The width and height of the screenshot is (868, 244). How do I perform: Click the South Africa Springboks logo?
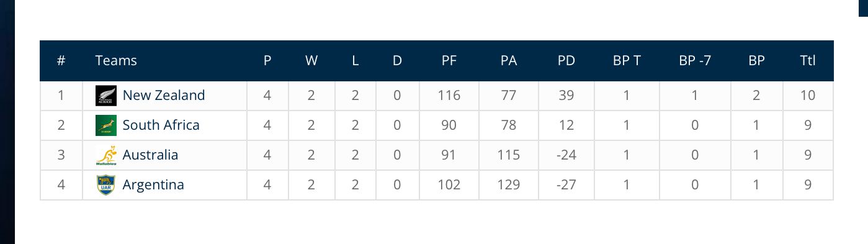coord(105,125)
